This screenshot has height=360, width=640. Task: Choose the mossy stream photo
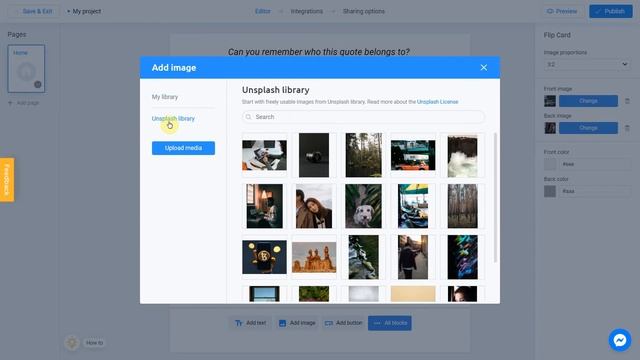[364, 257]
